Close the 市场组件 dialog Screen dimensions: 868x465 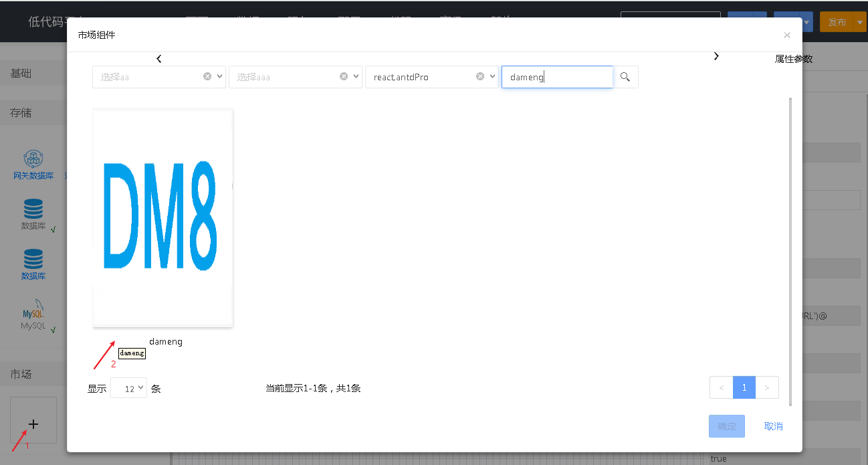[x=787, y=35]
